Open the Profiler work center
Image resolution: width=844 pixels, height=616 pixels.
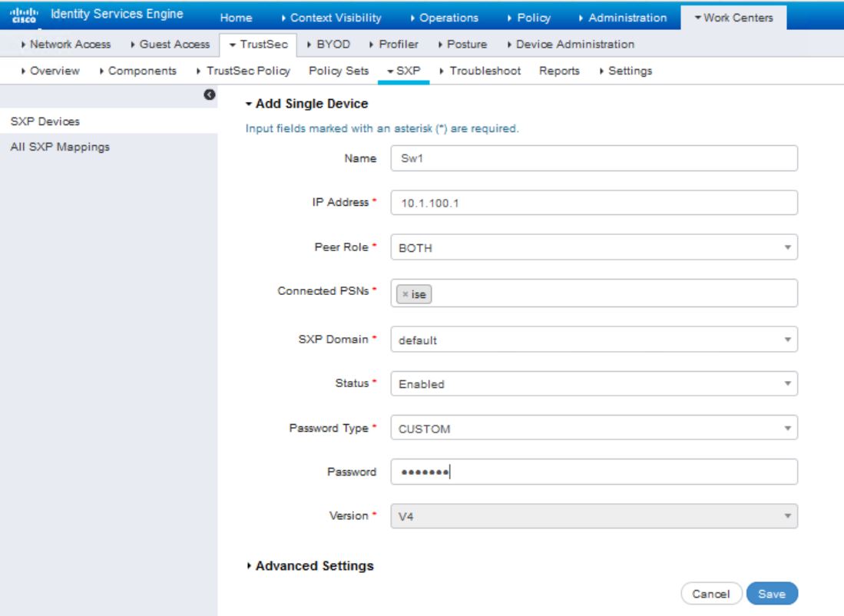click(x=394, y=44)
